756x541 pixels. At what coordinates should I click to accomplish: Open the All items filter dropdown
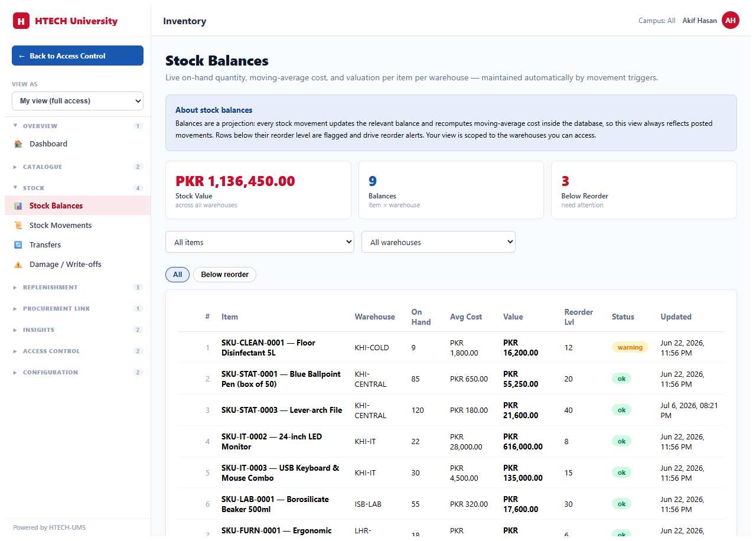(260, 242)
